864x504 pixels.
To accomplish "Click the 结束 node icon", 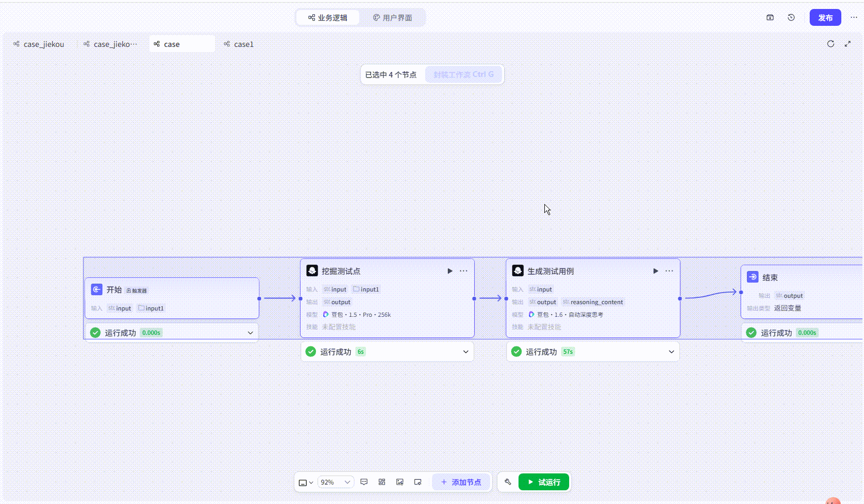I will (753, 277).
